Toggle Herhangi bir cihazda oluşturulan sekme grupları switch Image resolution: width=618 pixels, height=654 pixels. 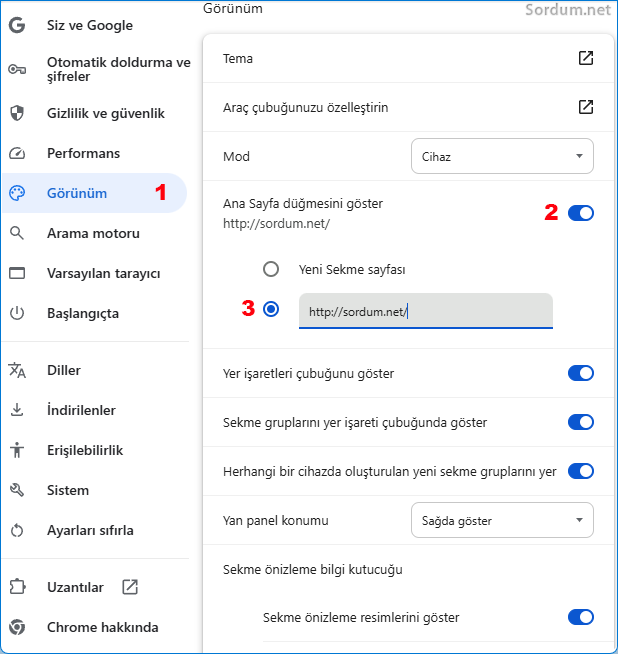click(580, 471)
